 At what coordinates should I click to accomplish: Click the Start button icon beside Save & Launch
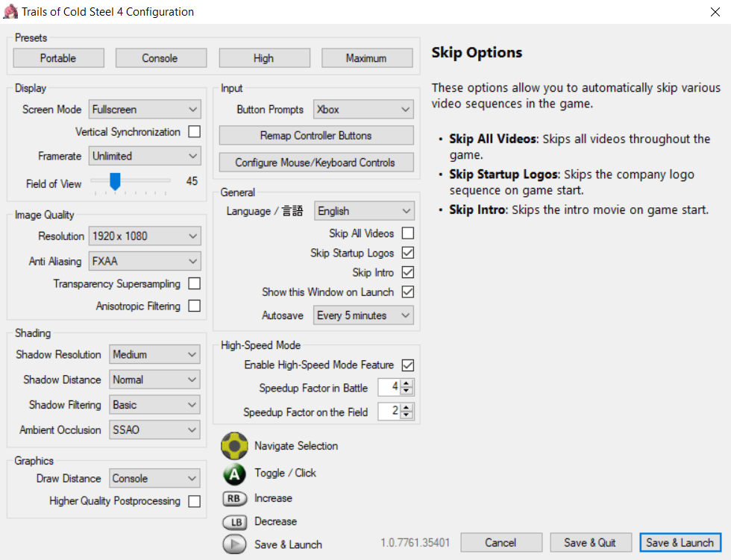coord(234,544)
